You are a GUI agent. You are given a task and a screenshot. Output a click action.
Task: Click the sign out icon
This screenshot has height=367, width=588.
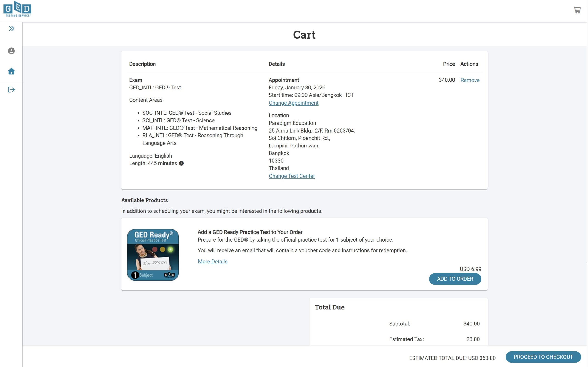click(x=11, y=90)
